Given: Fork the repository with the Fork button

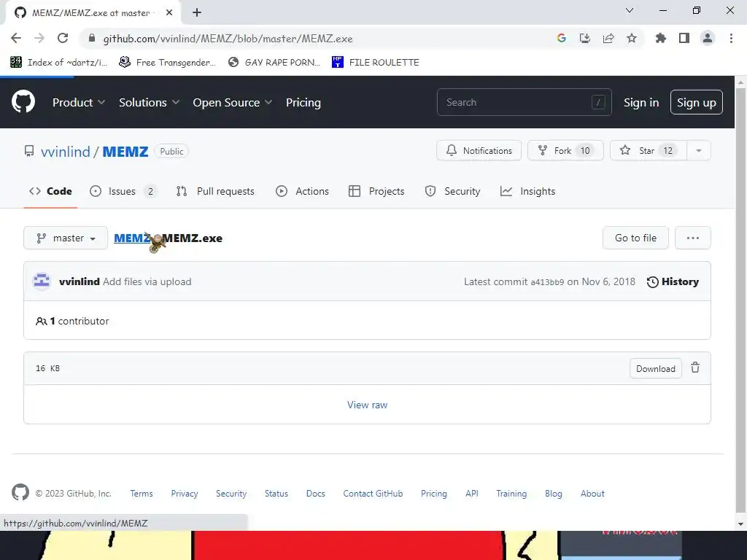Looking at the screenshot, I should [x=565, y=150].
